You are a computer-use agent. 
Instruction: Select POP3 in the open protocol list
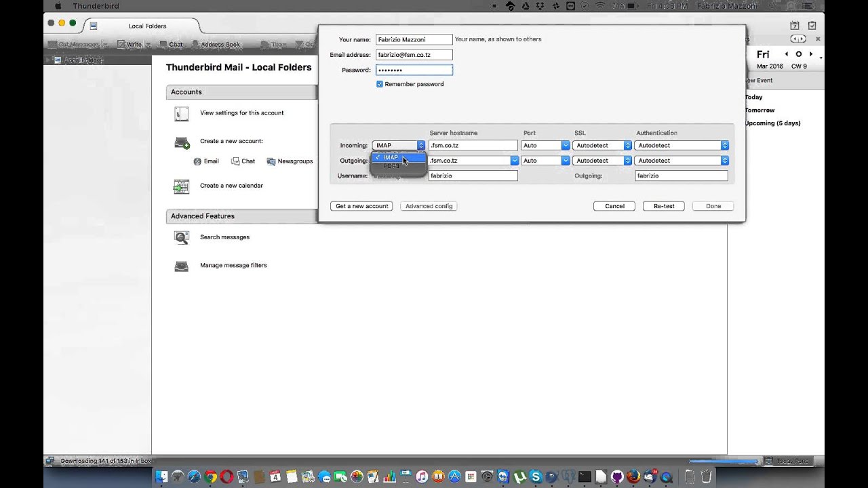tap(399, 166)
